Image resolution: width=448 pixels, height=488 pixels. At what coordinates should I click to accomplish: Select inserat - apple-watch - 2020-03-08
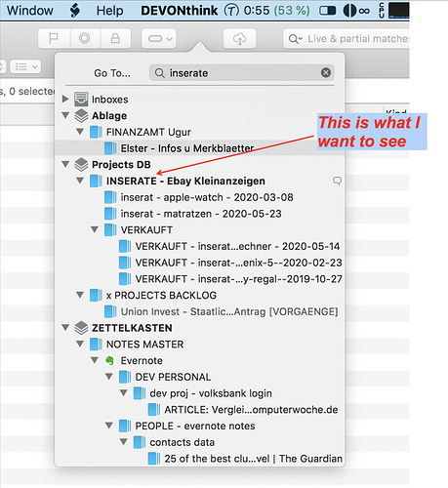pyautogui.click(x=207, y=197)
